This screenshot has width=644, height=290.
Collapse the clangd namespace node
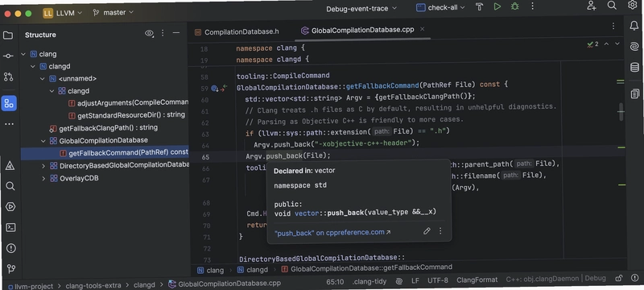click(x=33, y=66)
